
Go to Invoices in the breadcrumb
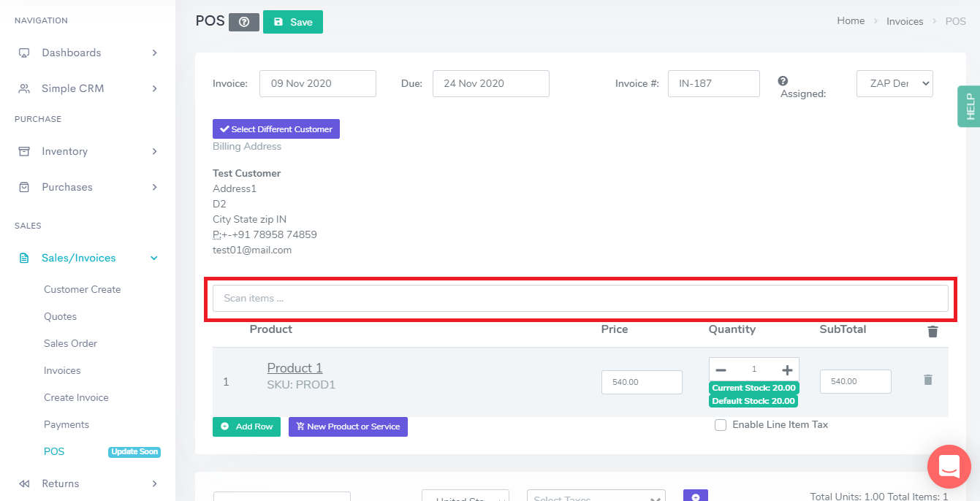(x=905, y=21)
